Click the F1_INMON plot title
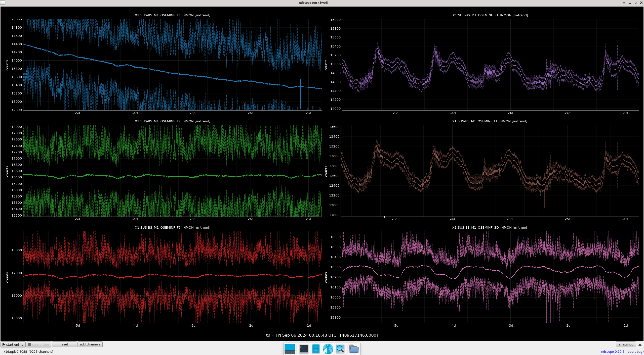 click(x=173, y=15)
